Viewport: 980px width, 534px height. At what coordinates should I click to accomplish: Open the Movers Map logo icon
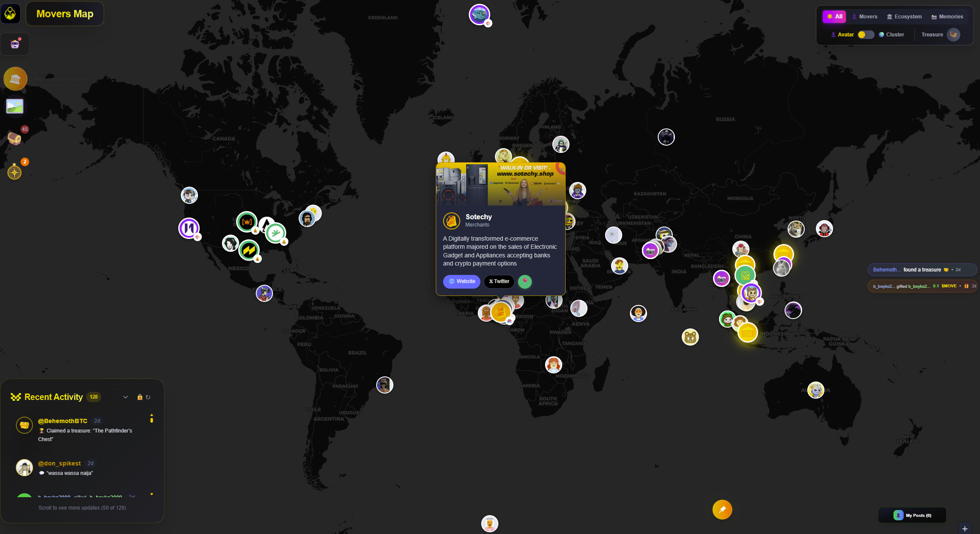(11, 13)
